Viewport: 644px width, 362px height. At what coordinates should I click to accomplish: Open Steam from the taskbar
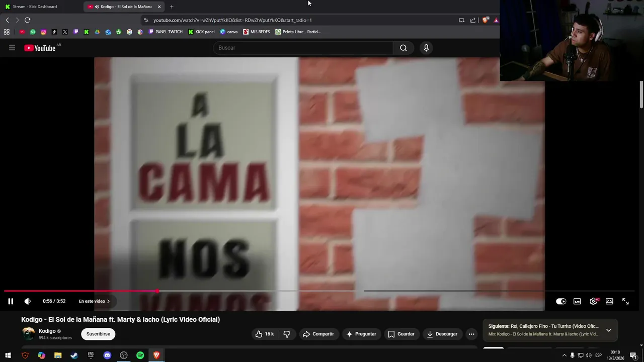click(x=74, y=355)
